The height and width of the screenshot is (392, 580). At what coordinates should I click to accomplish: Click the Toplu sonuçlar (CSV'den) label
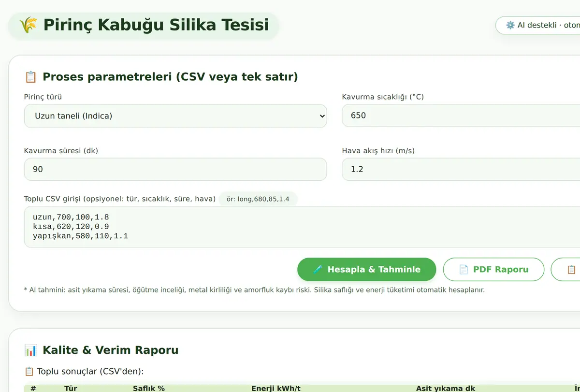(90, 372)
